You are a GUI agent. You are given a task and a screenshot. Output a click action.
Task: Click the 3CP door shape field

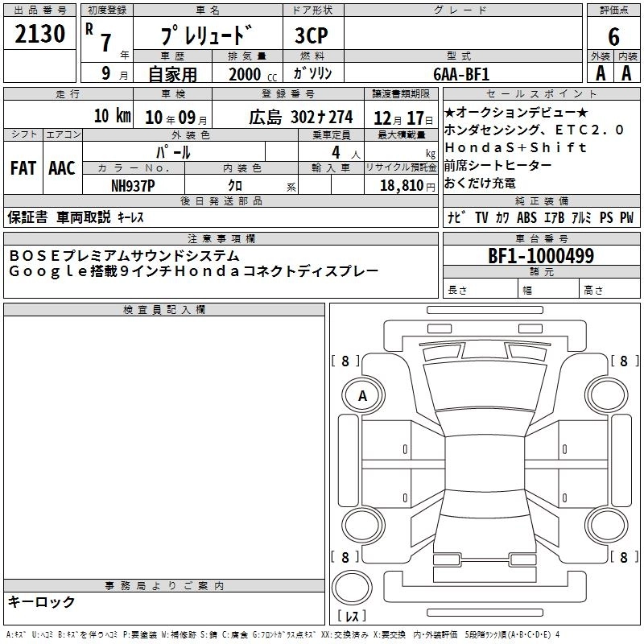click(311, 36)
